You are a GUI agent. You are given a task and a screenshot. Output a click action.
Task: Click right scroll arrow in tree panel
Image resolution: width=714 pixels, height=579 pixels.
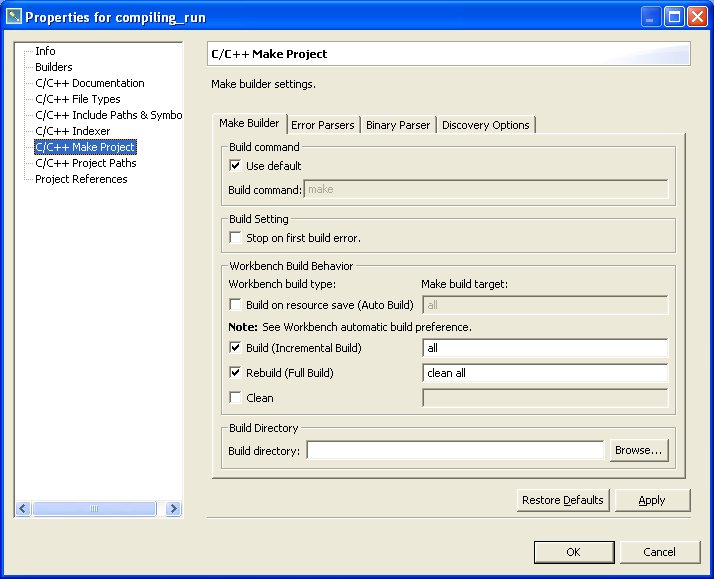point(173,509)
